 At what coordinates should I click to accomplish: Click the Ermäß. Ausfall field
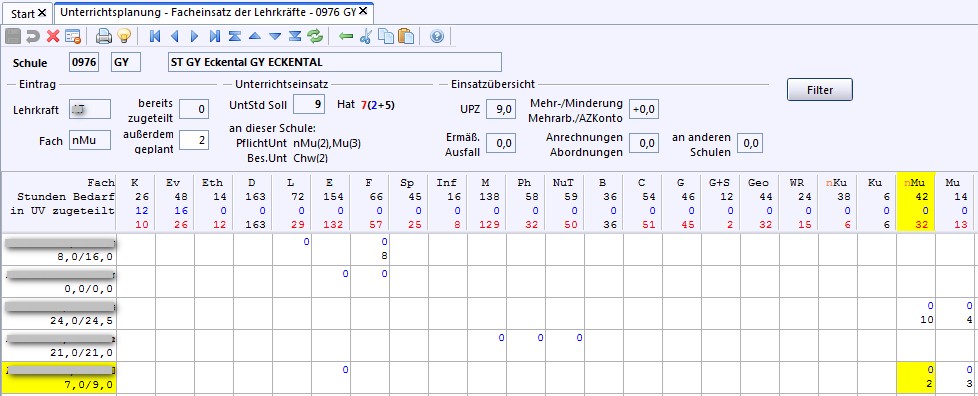501,143
